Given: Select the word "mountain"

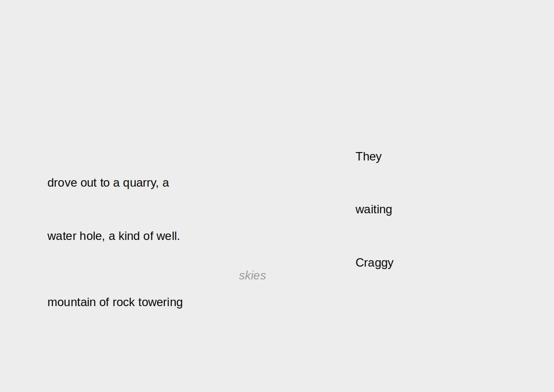Looking at the screenshot, I should (72, 302).
